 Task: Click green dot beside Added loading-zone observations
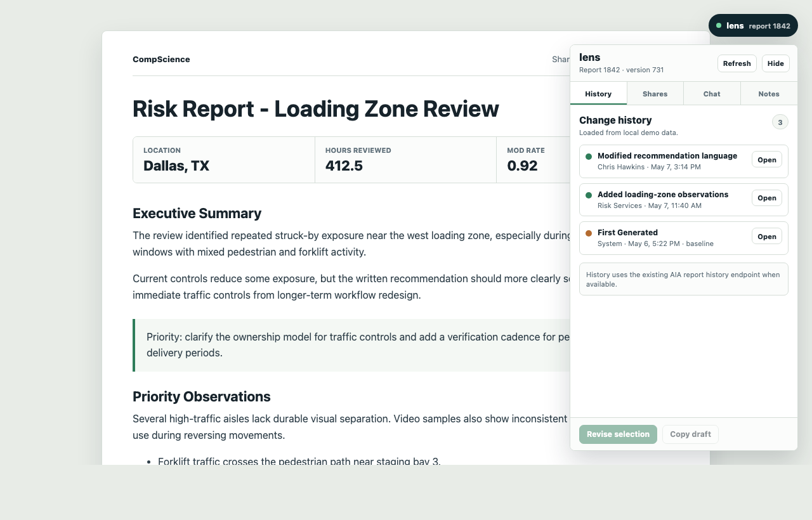click(x=589, y=195)
